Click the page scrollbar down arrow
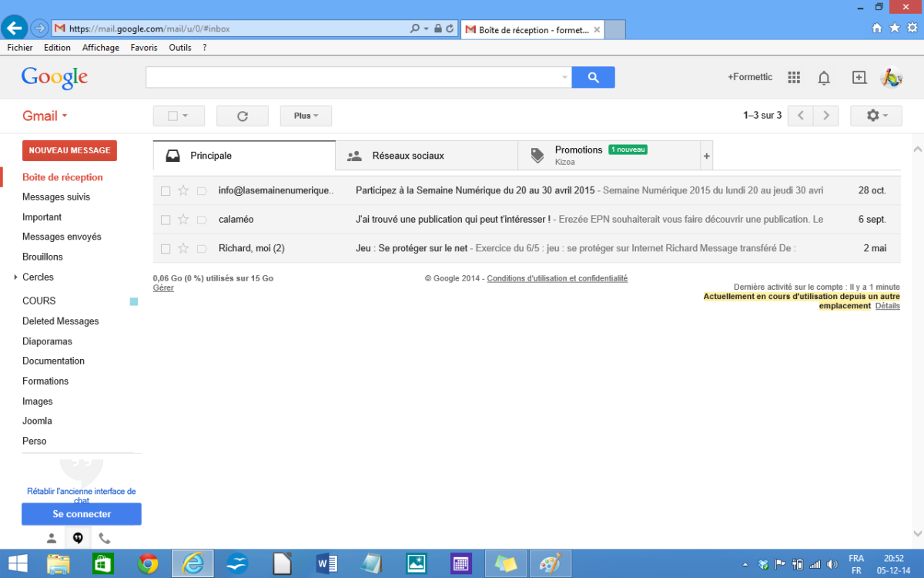 (x=917, y=533)
